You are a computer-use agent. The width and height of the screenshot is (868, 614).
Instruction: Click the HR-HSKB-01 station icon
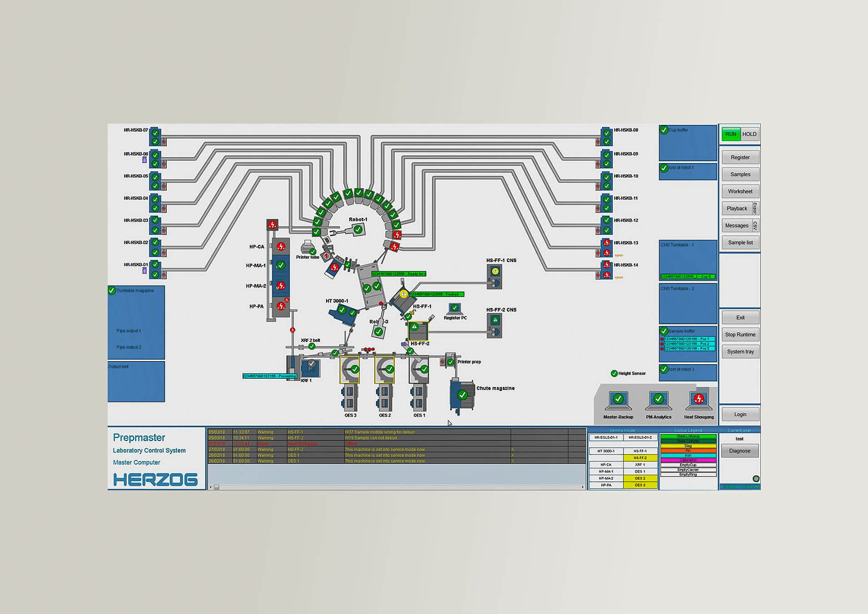click(155, 269)
